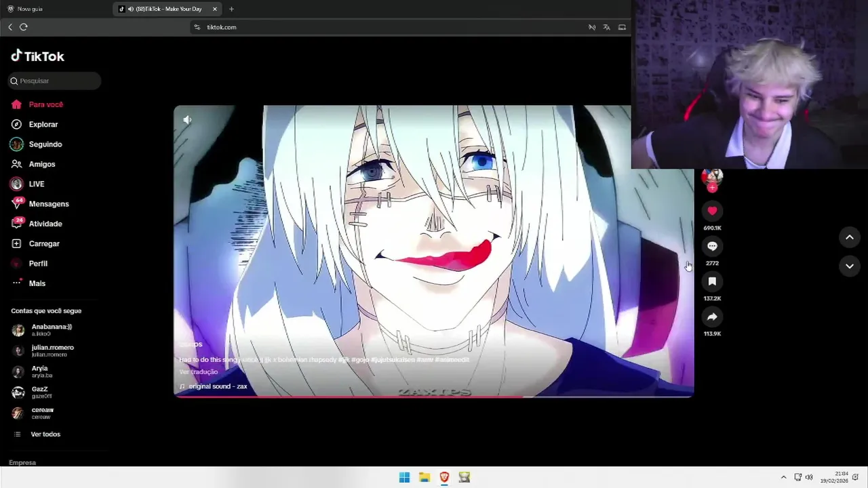Open site settings icon in address bar
This screenshot has width=868, height=488.
pos(197,27)
